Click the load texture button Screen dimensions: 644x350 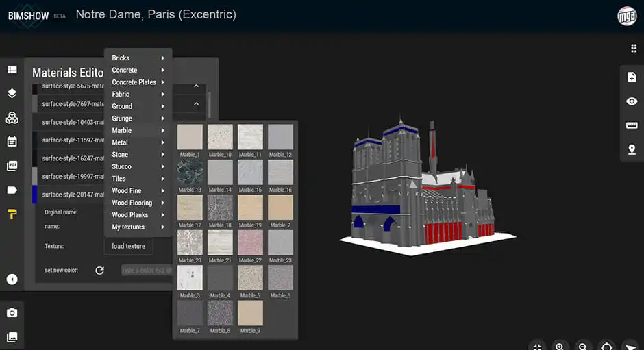(129, 246)
